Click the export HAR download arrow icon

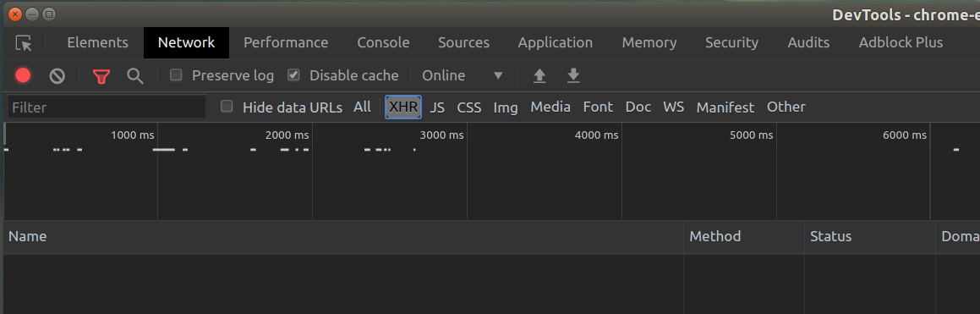click(x=573, y=75)
